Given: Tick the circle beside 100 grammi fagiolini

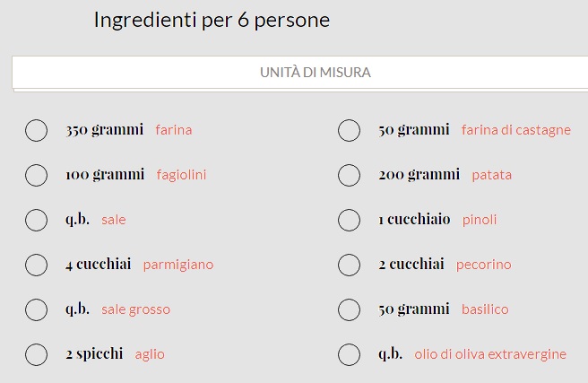Looking at the screenshot, I should pos(36,175).
